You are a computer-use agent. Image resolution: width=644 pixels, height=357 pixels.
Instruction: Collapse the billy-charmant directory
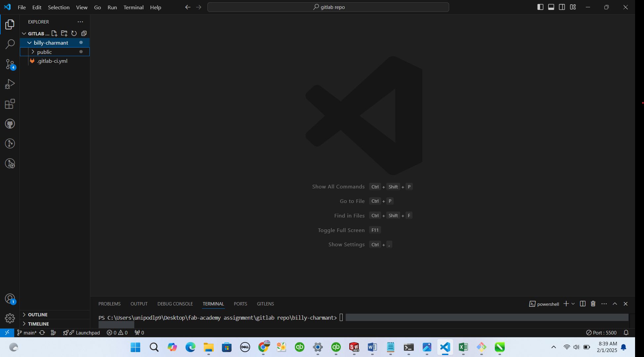(29, 42)
